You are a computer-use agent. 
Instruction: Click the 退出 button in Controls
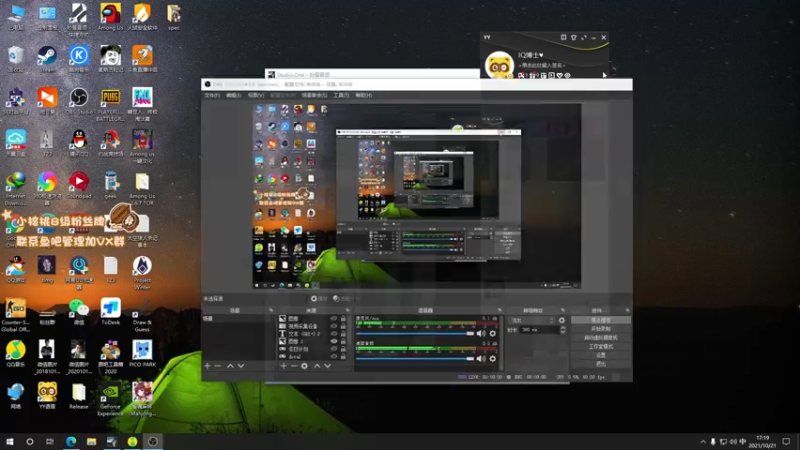[601, 364]
